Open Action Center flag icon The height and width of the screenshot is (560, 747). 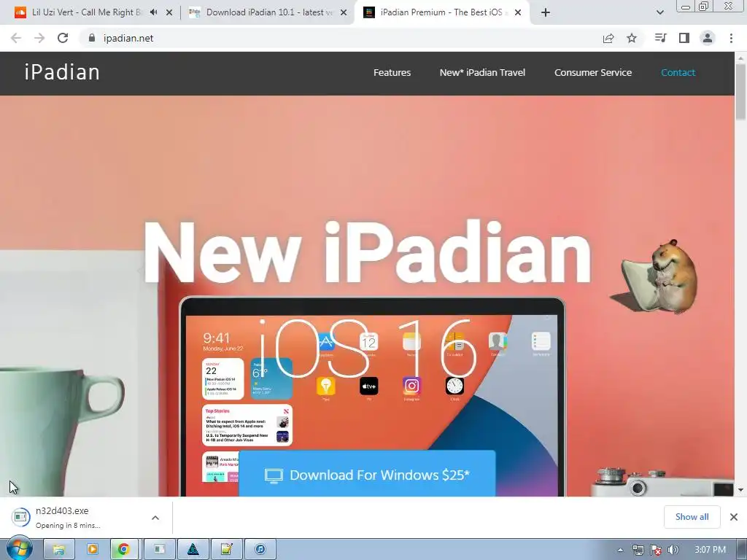(x=656, y=550)
